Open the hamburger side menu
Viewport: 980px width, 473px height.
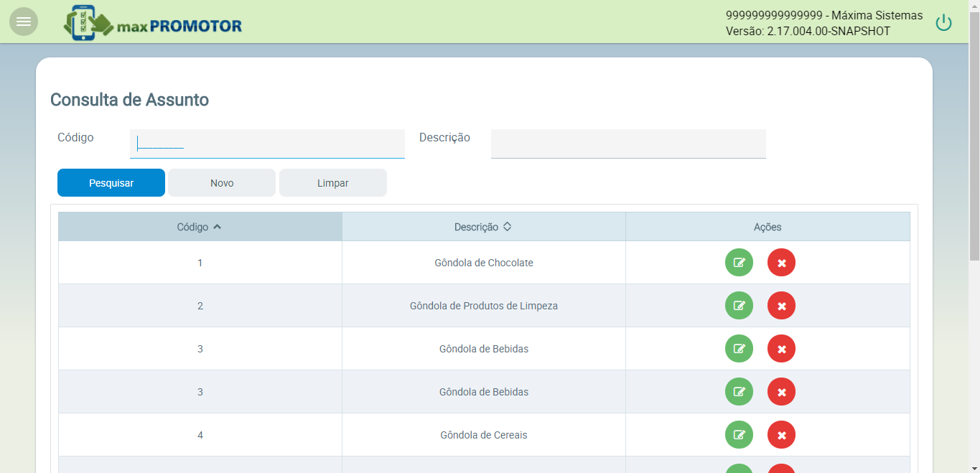click(24, 22)
